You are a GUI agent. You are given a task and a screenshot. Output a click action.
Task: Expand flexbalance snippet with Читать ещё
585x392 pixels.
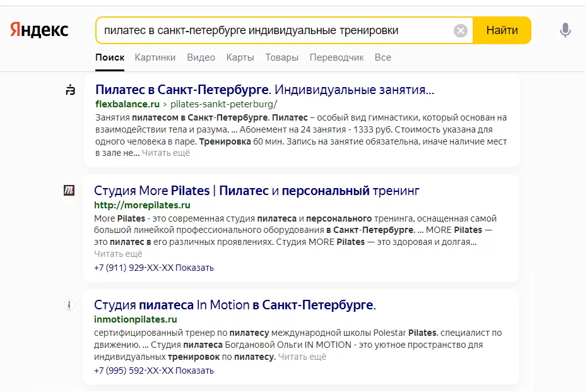pyautogui.click(x=165, y=153)
